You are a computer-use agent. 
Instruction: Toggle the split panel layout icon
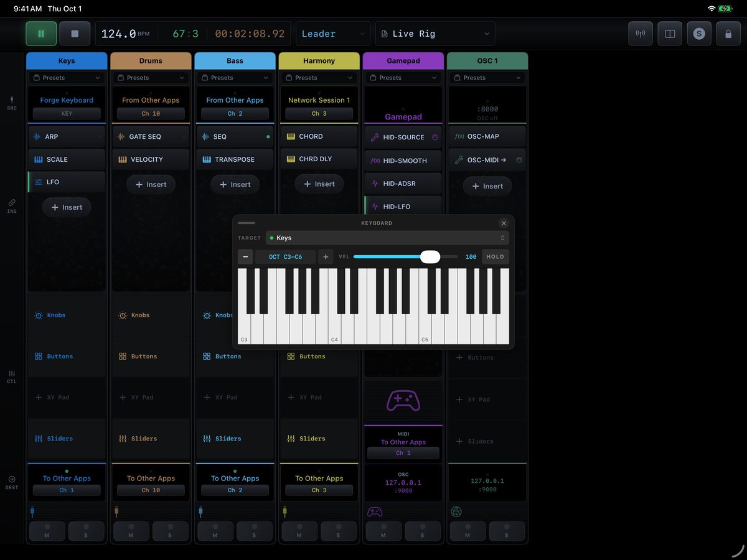tap(670, 34)
